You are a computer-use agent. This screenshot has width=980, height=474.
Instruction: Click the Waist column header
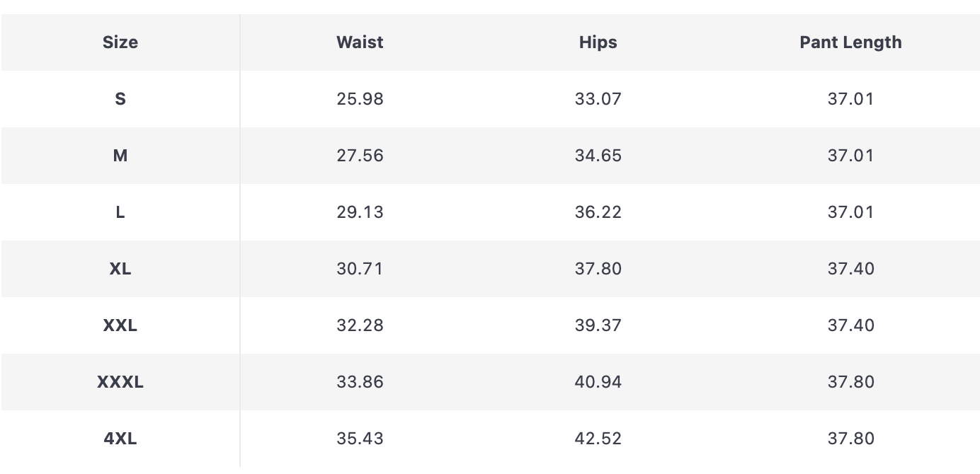[360, 42]
